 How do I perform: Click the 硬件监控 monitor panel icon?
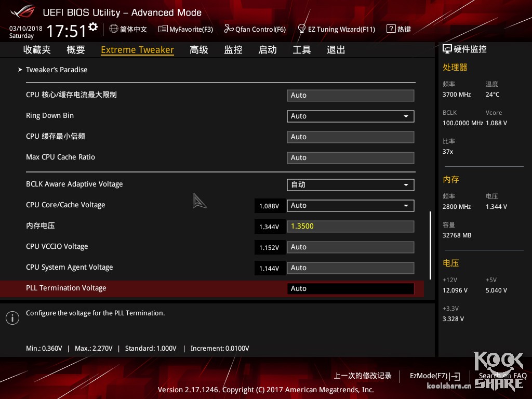click(x=447, y=48)
